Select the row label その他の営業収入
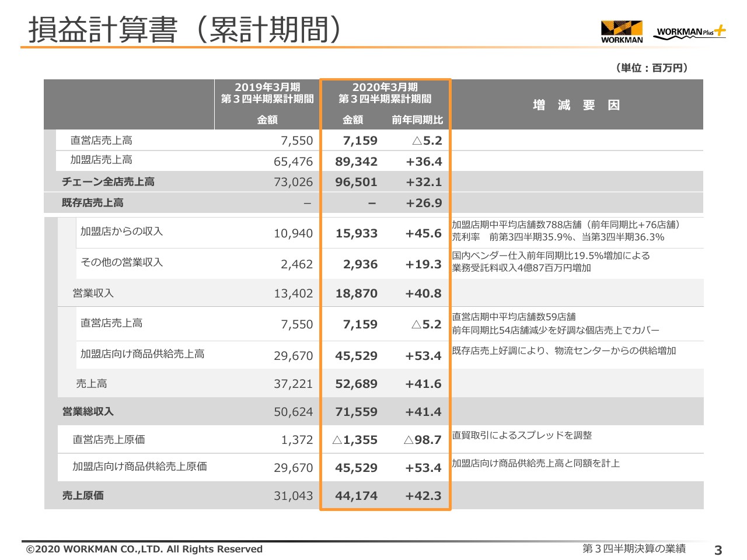Viewport: 747px width, 560px height. point(121,262)
